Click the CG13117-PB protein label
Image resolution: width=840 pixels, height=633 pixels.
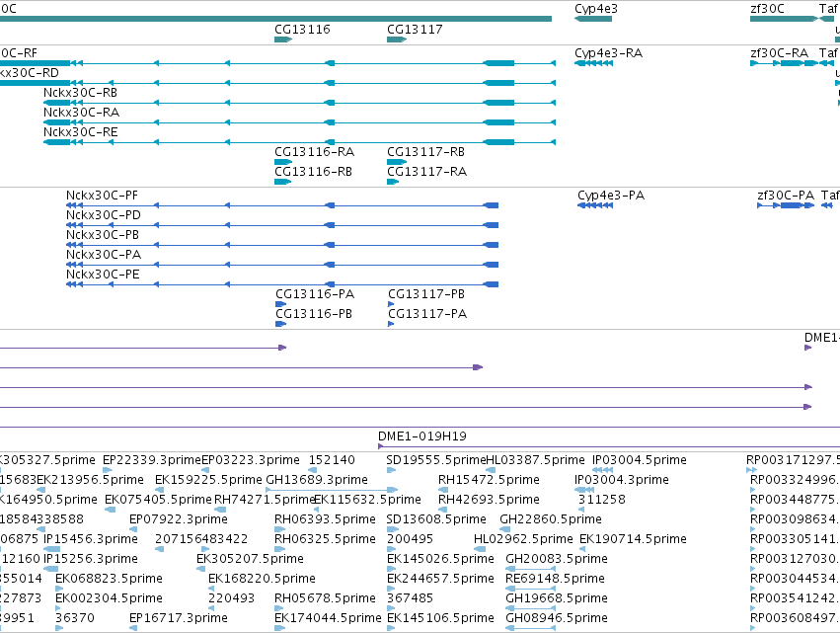pyautogui.click(x=426, y=294)
